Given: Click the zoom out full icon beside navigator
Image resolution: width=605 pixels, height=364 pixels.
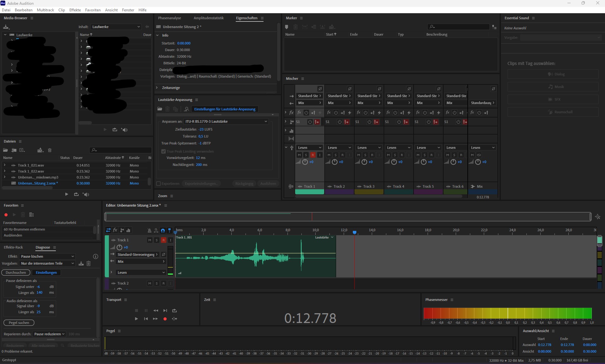Looking at the screenshot, I should (x=597, y=217).
